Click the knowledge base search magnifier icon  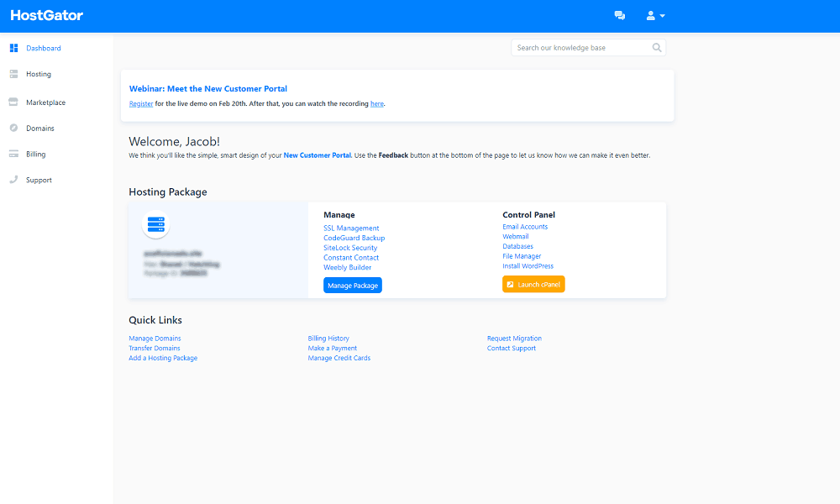[657, 48]
